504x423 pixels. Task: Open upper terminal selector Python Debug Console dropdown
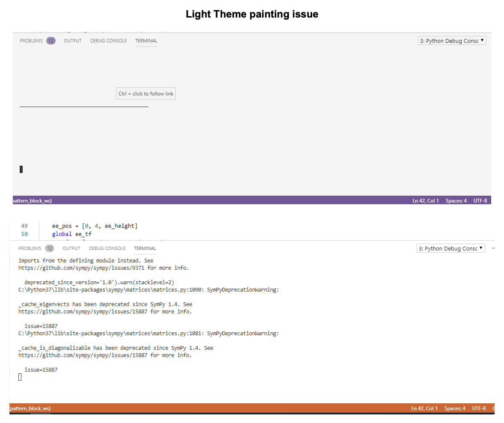tap(452, 41)
